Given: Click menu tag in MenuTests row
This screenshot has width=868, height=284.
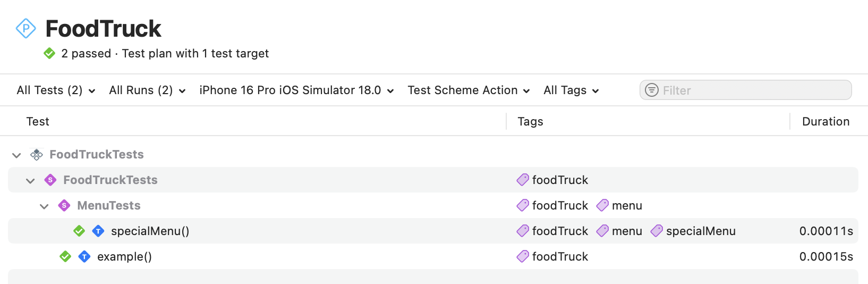Looking at the screenshot, I should (x=619, y=206).
